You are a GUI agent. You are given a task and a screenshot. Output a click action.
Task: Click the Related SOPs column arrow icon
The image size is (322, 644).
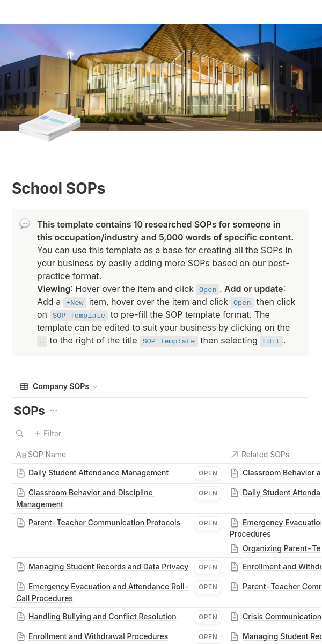234,455
